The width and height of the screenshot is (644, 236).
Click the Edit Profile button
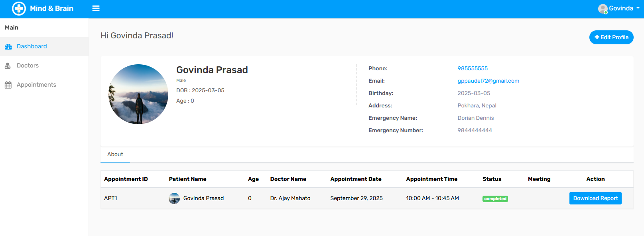[611, 37]
